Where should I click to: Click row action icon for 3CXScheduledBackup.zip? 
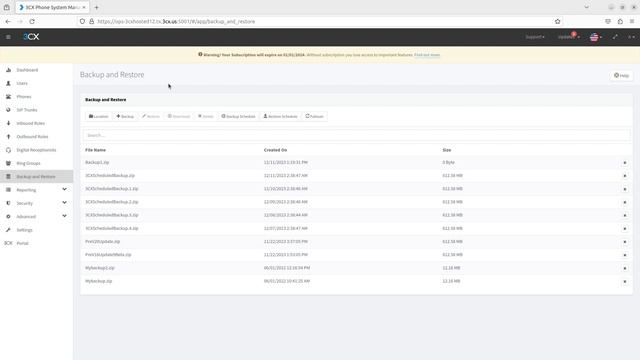coord(624,176)
